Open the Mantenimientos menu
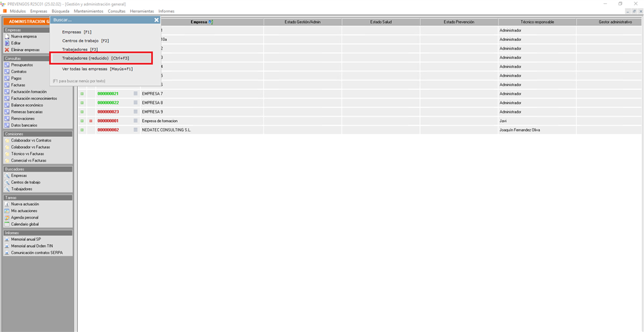Viewport: 644px width, 332px height. coord(89,11)
